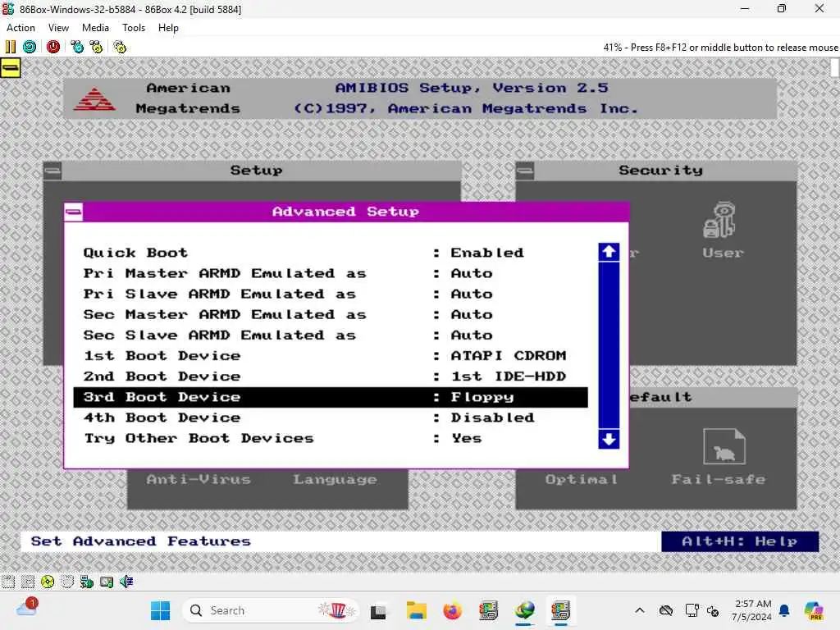Click the Fail-safe turtle icon
Screen dimensions: 840x630
(724, 446)
